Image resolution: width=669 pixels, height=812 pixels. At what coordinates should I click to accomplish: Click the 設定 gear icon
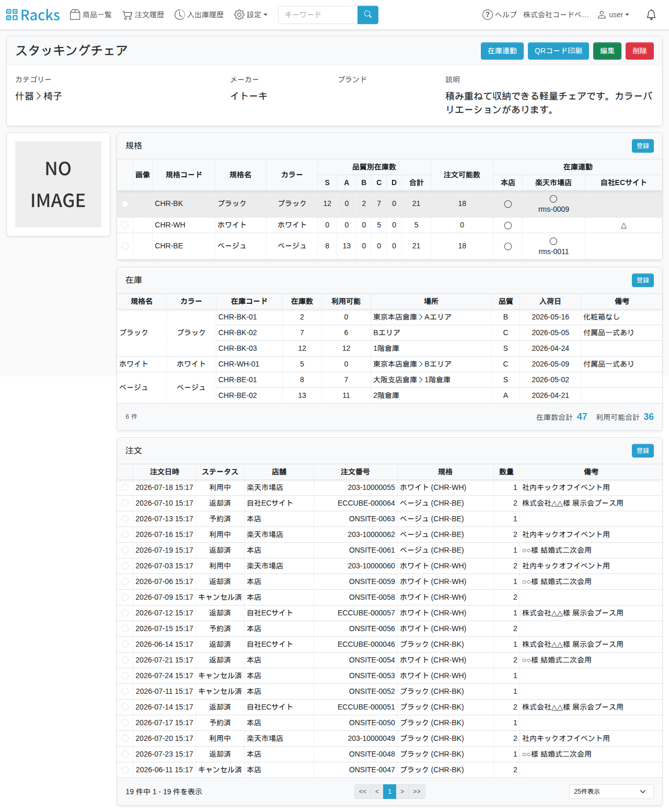[239, 15]
